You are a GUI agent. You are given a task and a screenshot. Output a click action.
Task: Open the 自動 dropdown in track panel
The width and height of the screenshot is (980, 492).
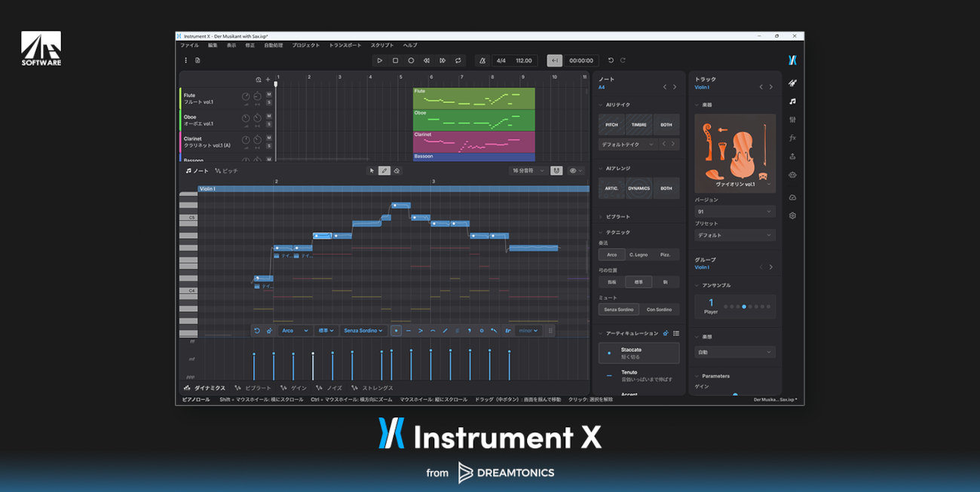(735, 352)
